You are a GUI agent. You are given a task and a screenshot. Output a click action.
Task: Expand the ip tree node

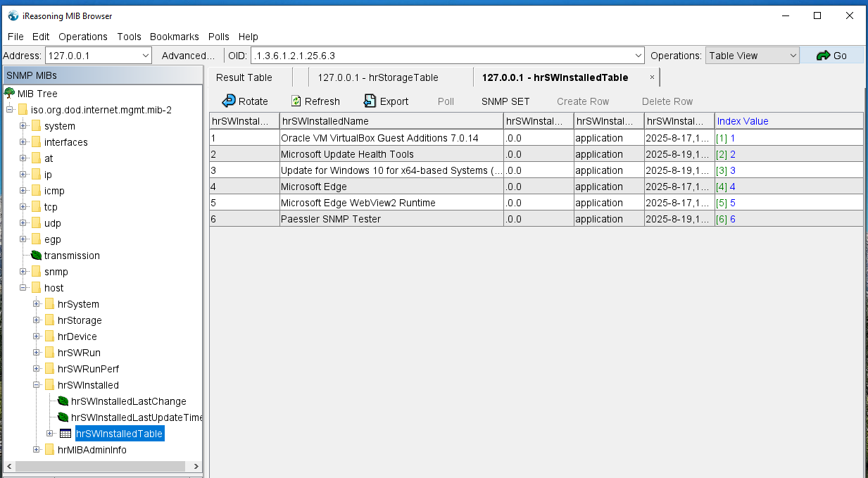point(23,175)
